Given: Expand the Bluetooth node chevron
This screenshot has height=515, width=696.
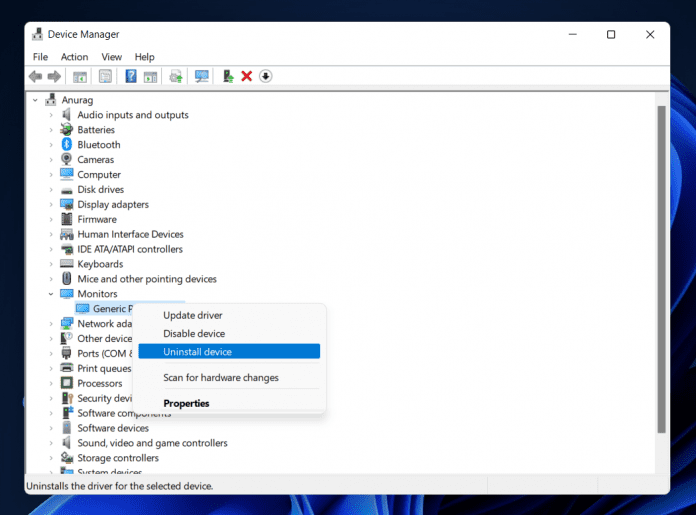Looking at the screenshot, I should click(x=51, y=145).
